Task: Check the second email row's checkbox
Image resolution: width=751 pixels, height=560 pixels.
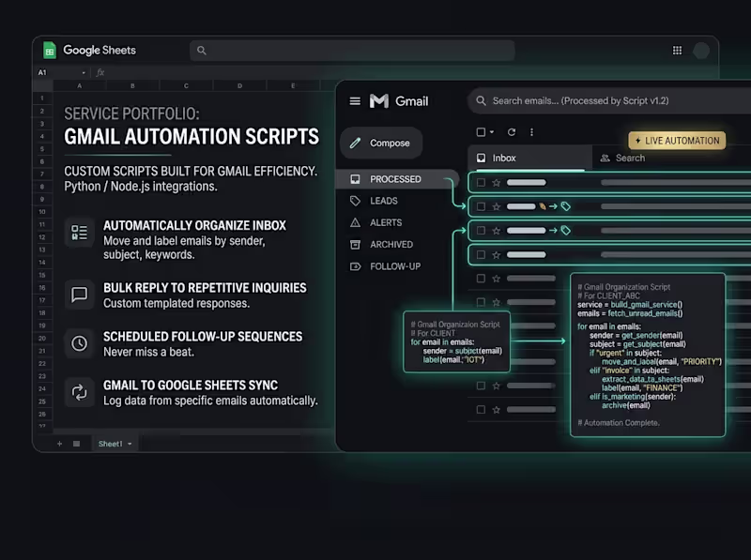Action: [x=480, y=204]
